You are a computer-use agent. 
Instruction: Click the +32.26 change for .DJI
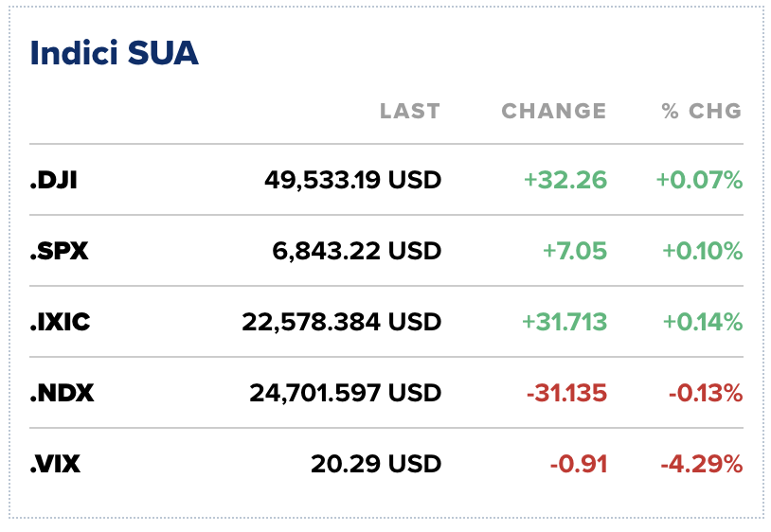(x=565, y=180)
